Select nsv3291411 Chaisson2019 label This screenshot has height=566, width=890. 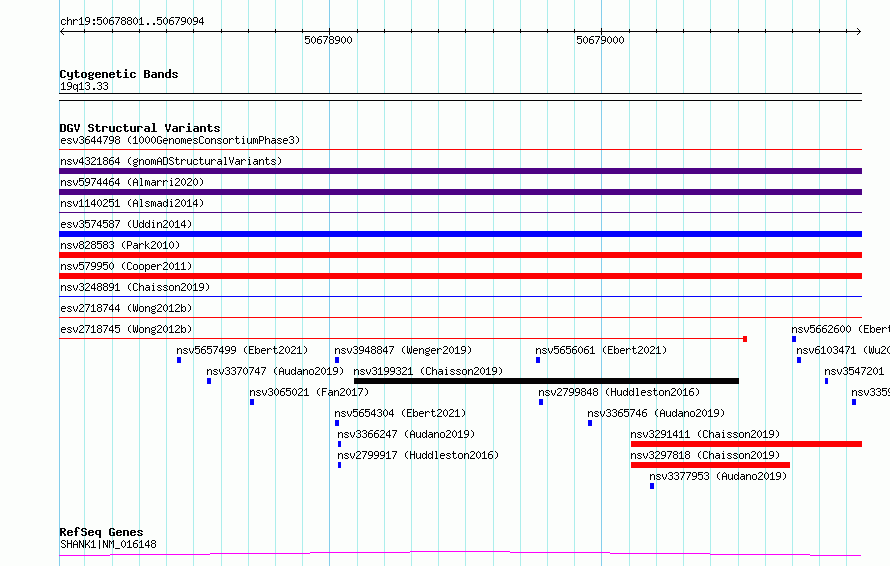click(705, 434)
